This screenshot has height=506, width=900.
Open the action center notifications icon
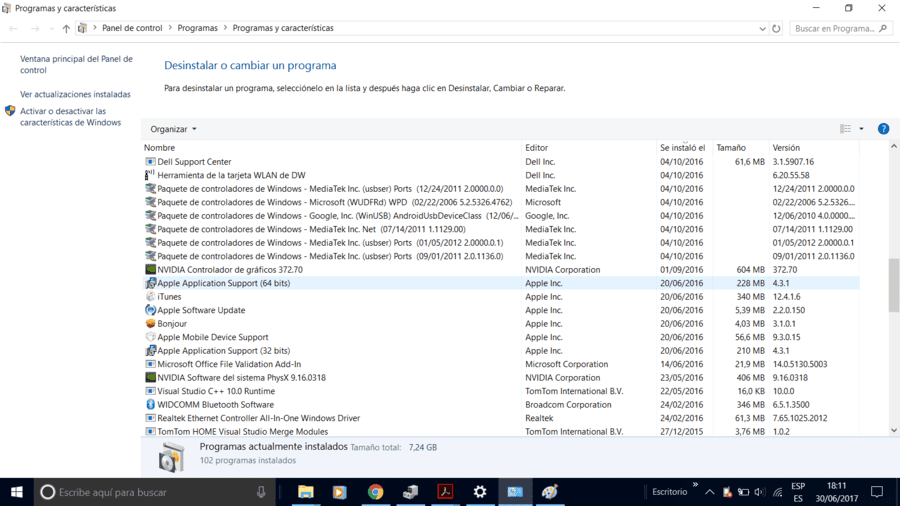tap(876, 492)
